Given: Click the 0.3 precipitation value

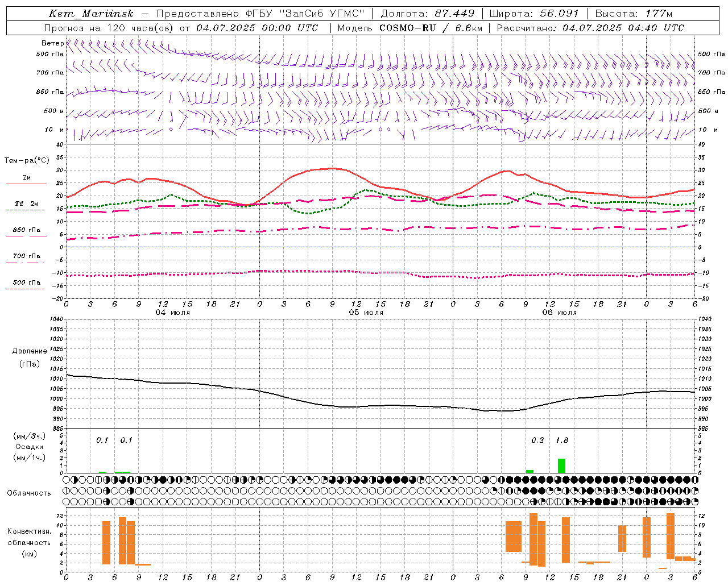Looking at the screenshot, I should pyautogui.click(x=537, y=440).
